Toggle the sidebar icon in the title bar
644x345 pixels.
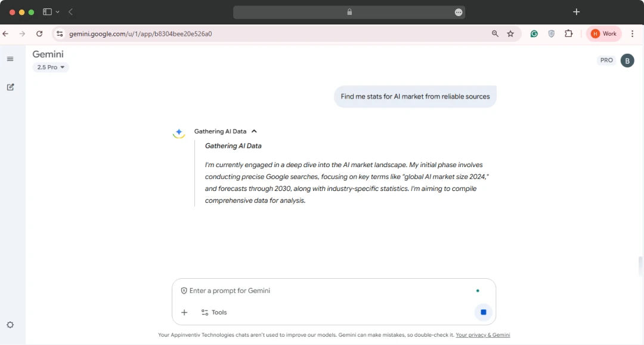[47, 12]
